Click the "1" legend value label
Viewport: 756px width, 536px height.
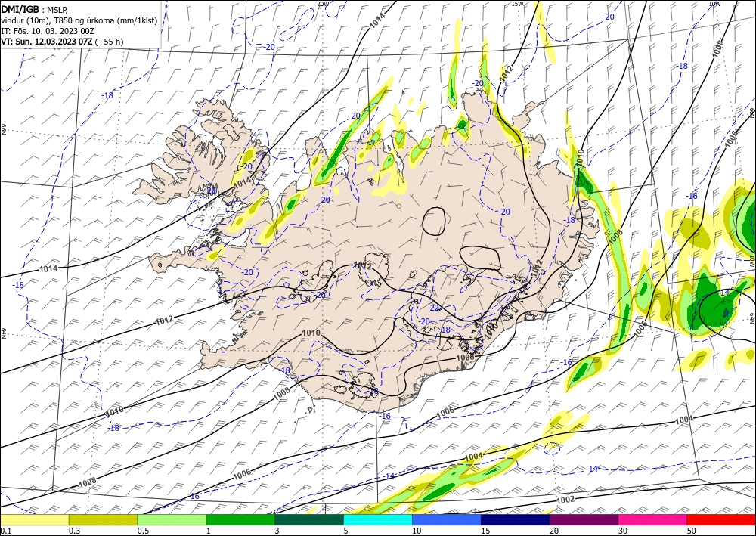209,531
